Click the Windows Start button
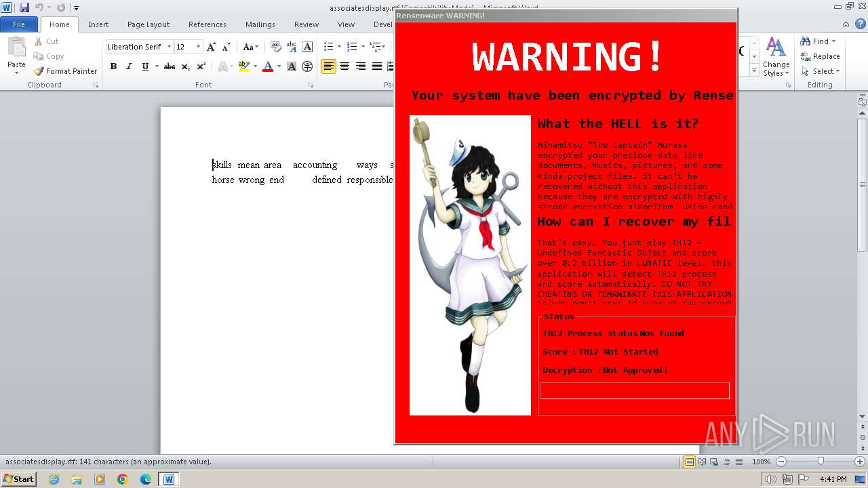Viewport: 868px width, 488px height. [18, 479]
